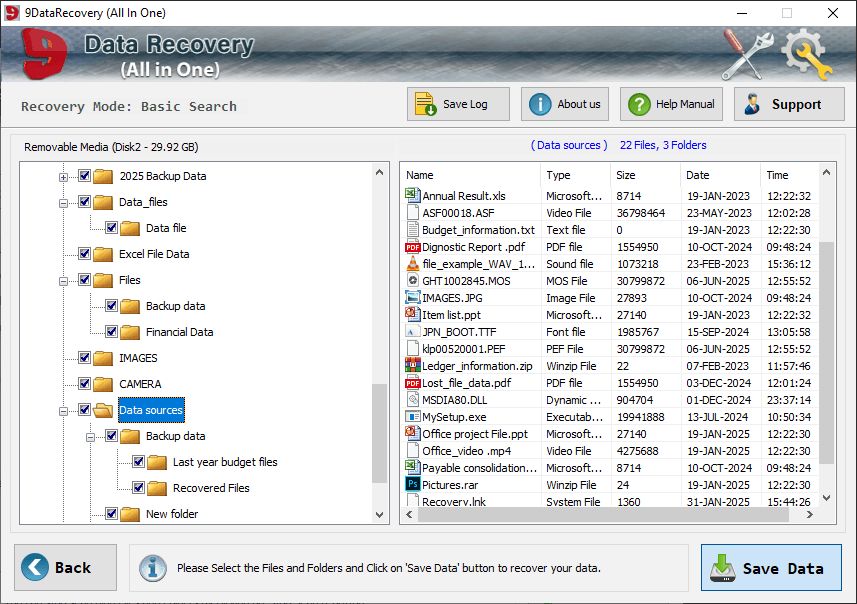
Task: Click the gear icon of MSDIA80.DLL
Action: pos(413,400)
